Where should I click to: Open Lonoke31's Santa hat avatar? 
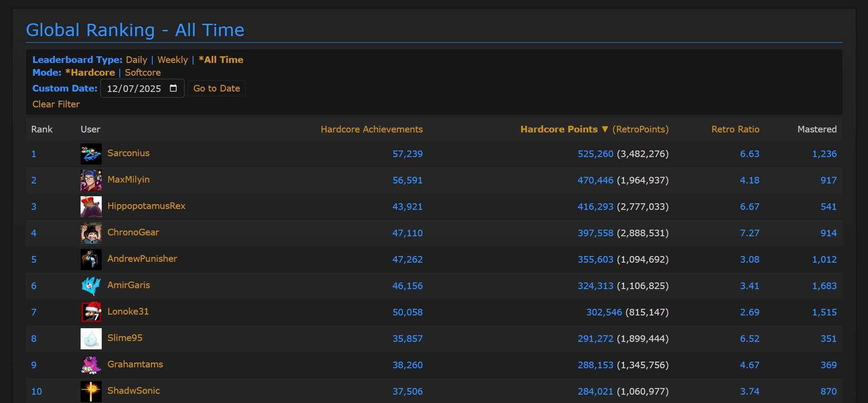[91, 312]
